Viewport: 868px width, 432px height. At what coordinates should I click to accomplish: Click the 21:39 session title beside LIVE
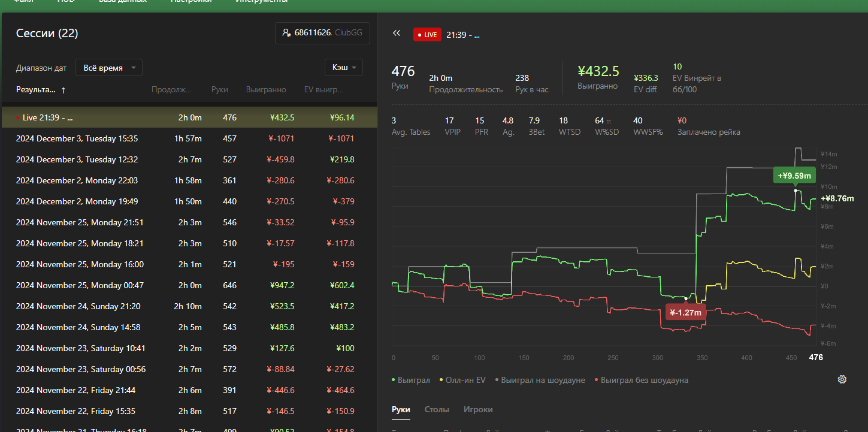point(463,35)
